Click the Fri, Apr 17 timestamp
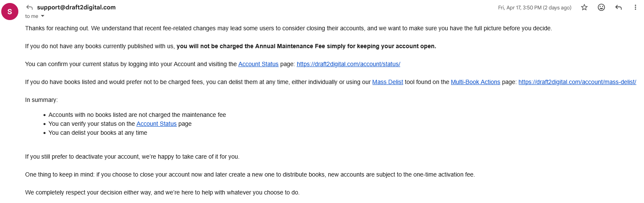644x203 pixels. pos(534,8)
